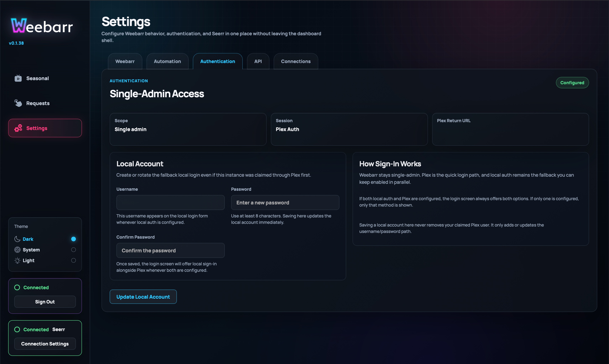Screen dimensions: 609x364
Task: Switch to the Connections tab
Action: [x=296, y=61]
